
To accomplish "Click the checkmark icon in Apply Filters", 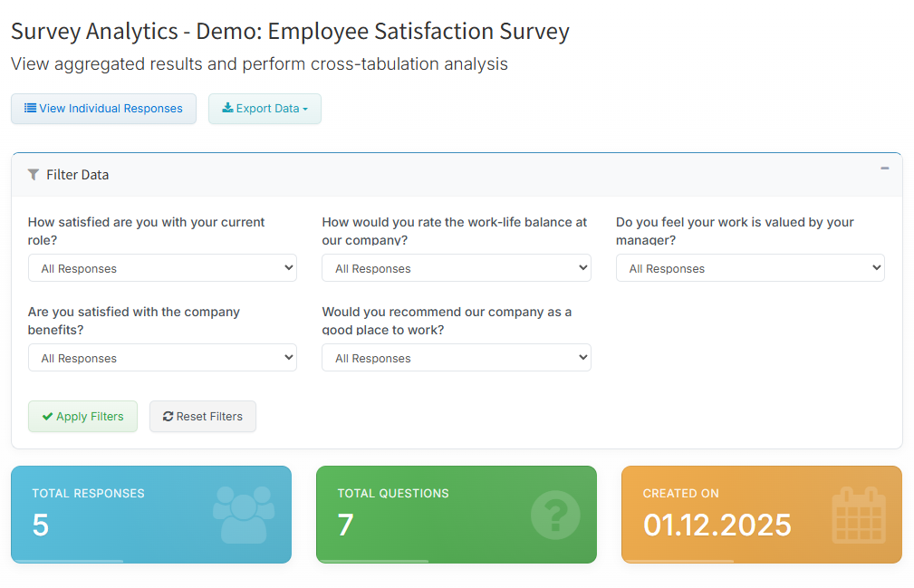I will coord(47,417).
